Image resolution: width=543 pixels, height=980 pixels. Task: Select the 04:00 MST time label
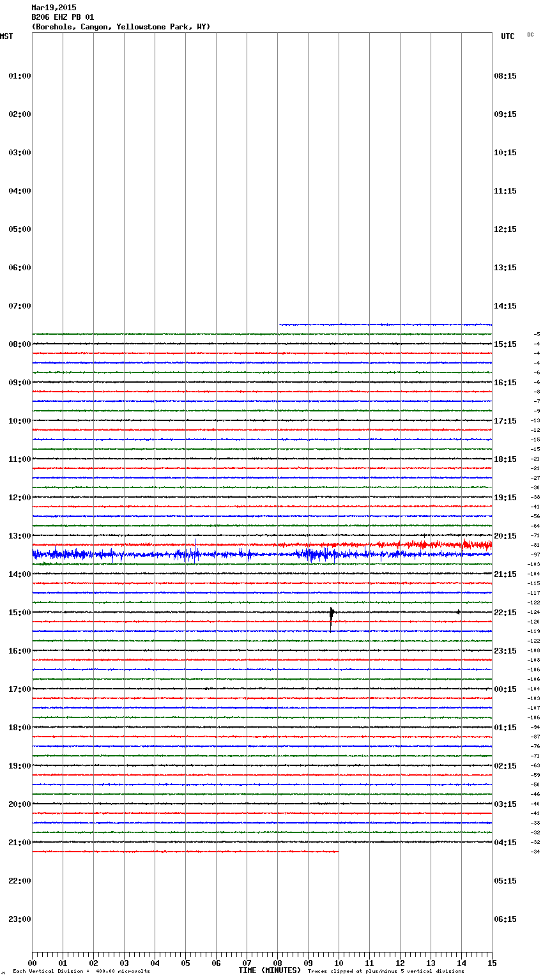tap(20, 191)
